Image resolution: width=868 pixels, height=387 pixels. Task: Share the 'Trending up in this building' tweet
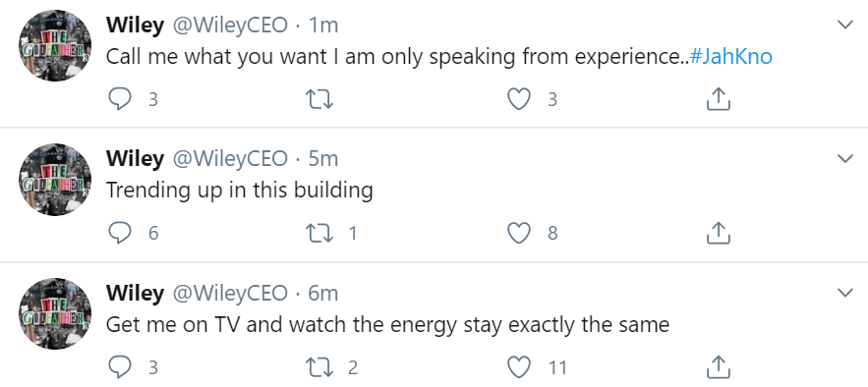pyautogui.click(x=719, y=233)
